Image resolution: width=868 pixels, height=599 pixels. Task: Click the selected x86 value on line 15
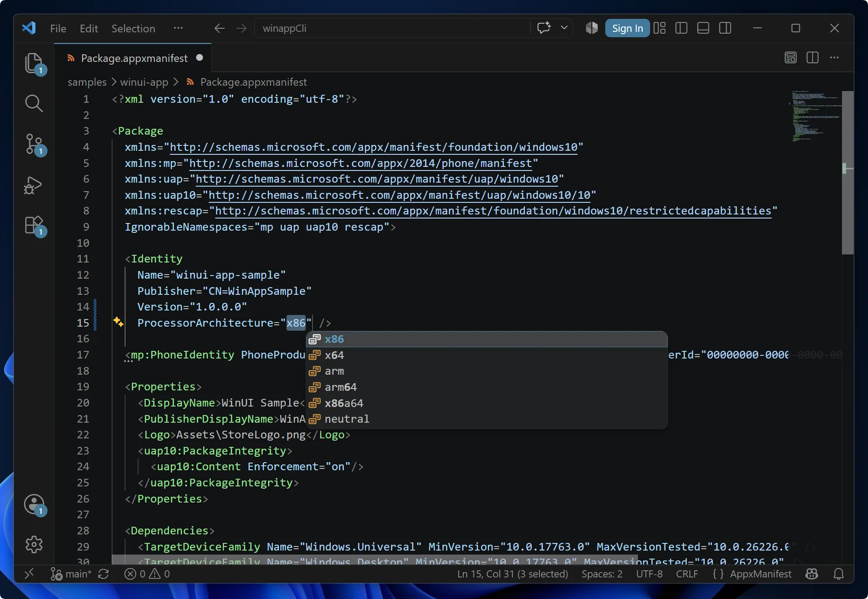point(296,323)
